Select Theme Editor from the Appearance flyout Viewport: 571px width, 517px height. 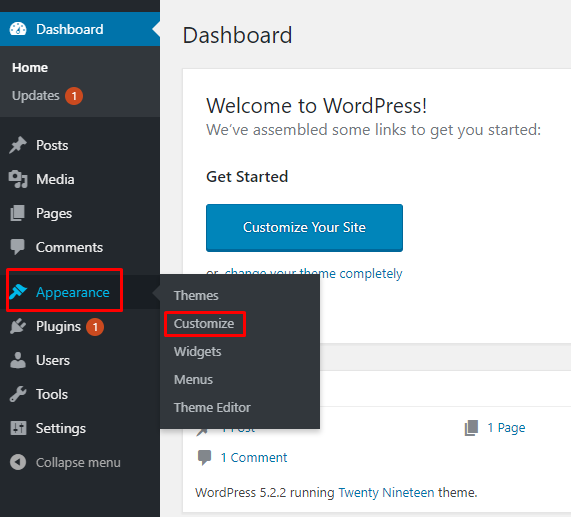212,407
